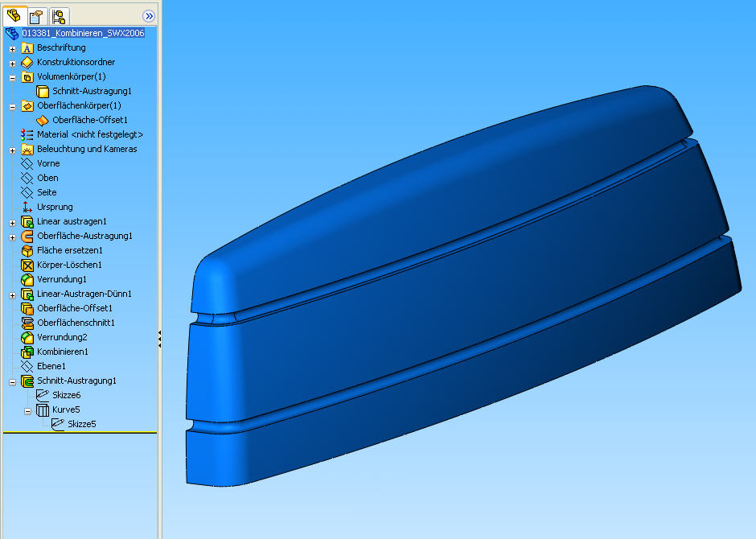Screen dimensions: 756x539
Task: Expand the Beschriftung folder
Action: pos(13,49)
